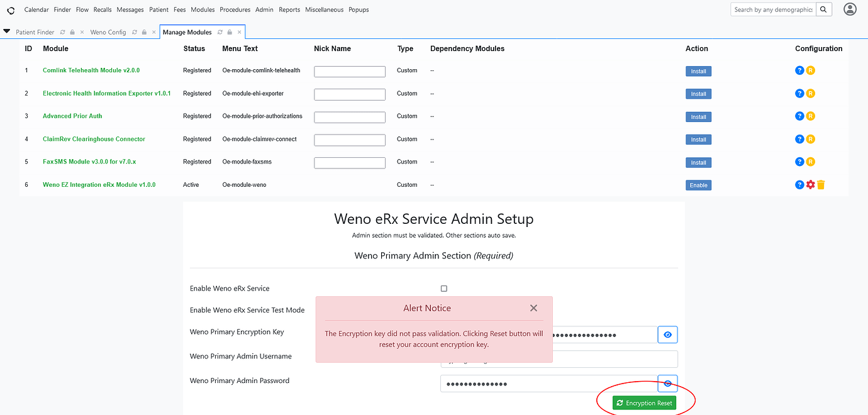868x415 pixels.
Task: Delete Weno module via trash icon
Action: tap(820, 184)
